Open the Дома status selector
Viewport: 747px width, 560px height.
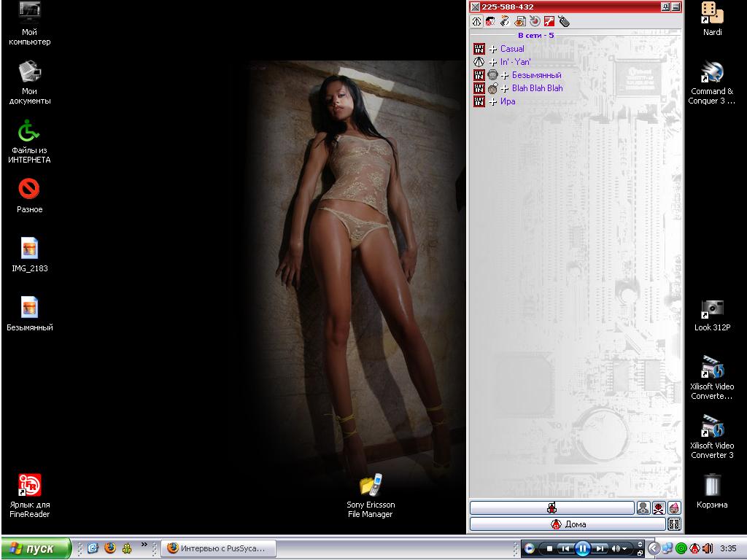[568, 524]
